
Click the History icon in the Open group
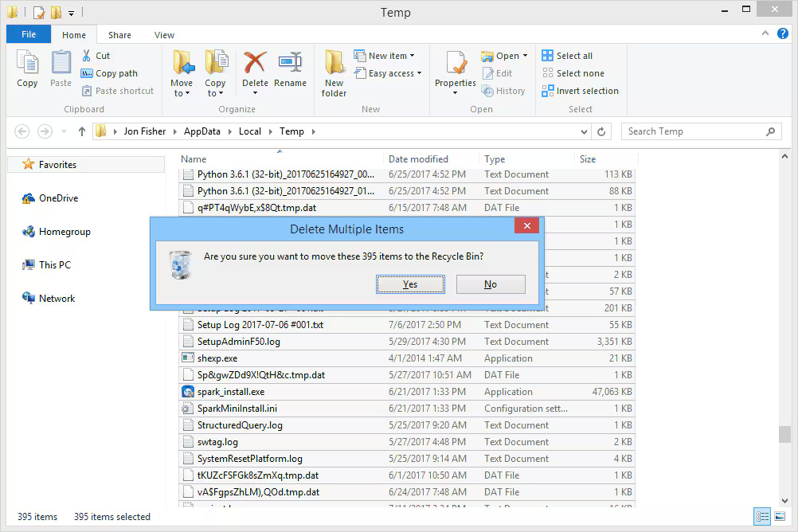[x=504, y=91]
